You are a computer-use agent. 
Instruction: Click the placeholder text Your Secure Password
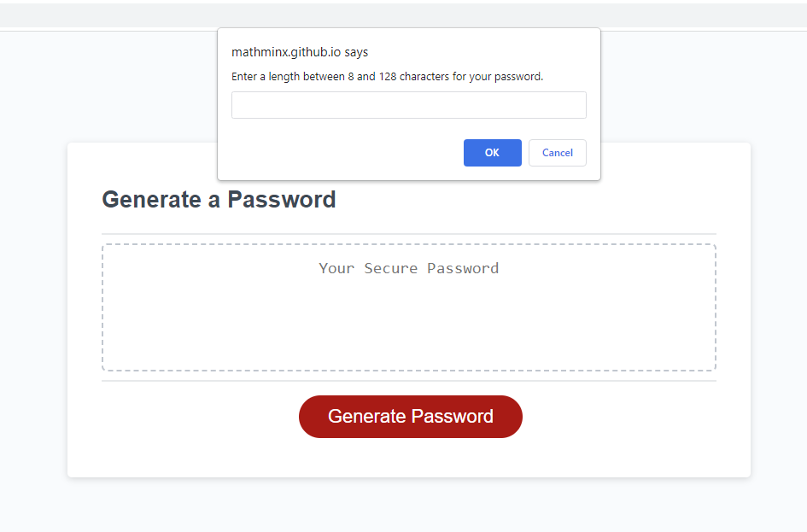point(408,267)
